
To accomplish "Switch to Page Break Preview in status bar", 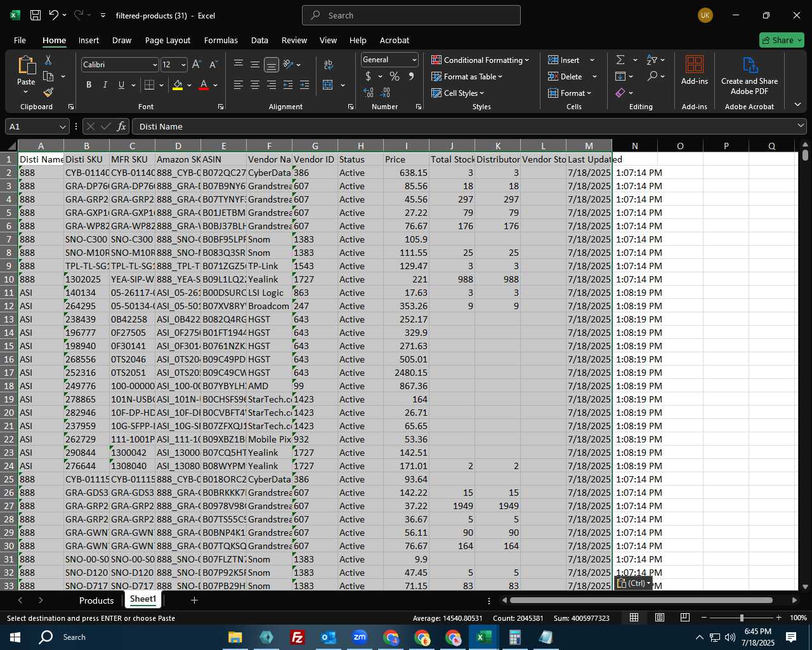I will [x=685, y=618].
